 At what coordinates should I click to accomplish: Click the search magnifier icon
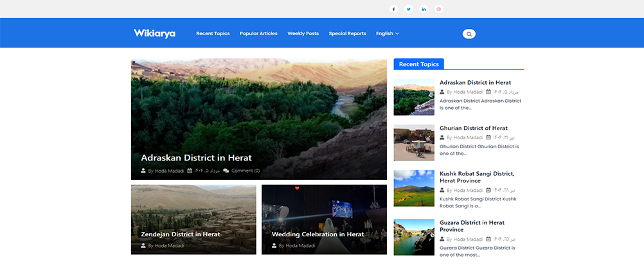[x=469, y=34]
